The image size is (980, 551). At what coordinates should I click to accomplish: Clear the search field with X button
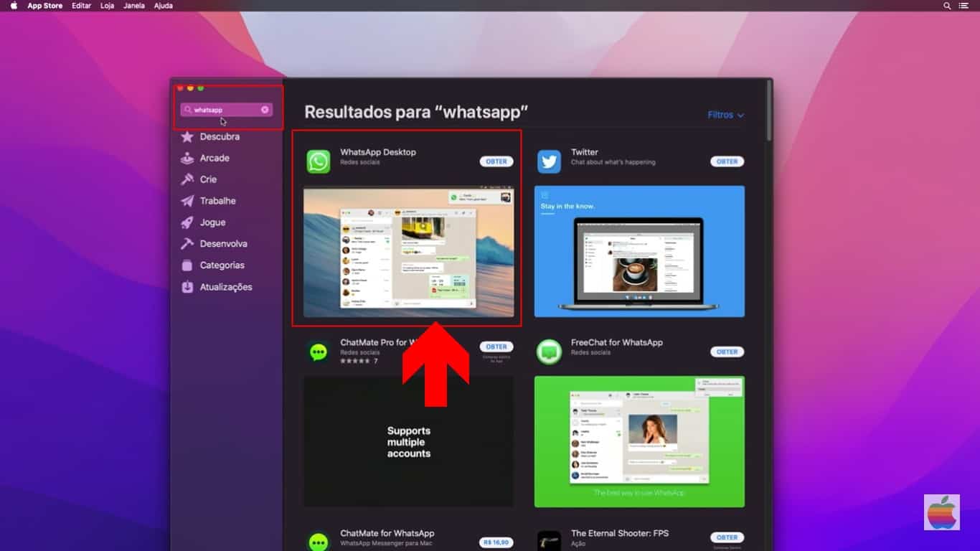coord(265,110)
